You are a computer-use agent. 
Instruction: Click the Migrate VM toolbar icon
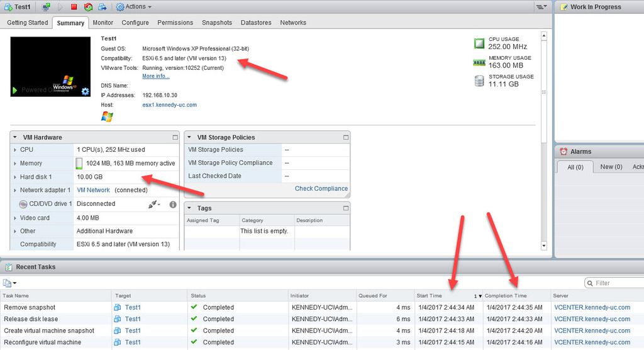[103, 7]
